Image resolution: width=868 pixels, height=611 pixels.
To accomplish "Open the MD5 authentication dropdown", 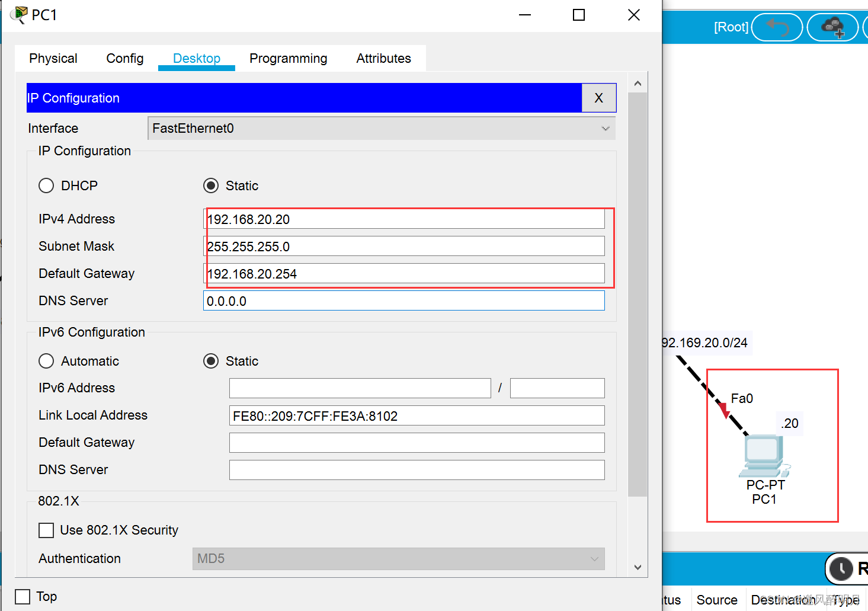I will [398, 559].
